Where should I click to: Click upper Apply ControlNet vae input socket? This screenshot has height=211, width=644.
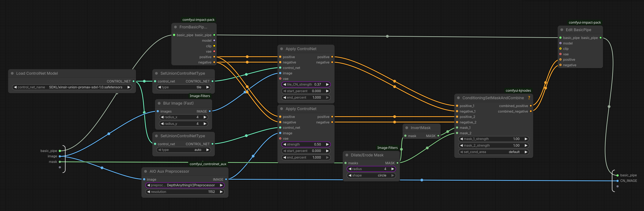pos(280,79)
